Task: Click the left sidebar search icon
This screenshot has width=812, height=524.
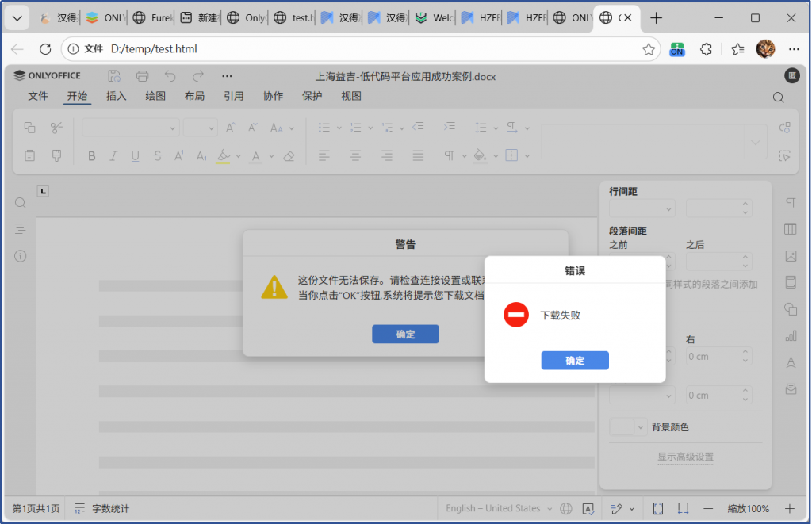Action: click(x=21, y=203)
